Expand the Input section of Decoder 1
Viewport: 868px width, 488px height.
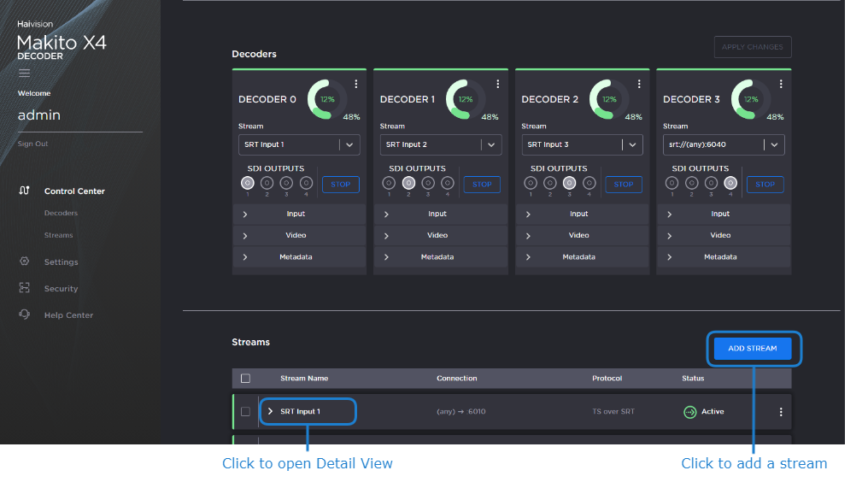click(437, 214)
